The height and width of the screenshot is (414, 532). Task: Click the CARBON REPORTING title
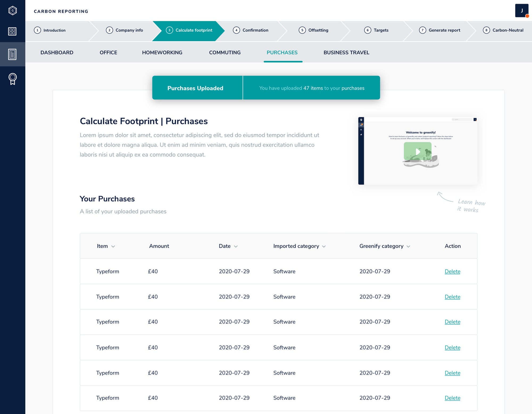[61, 11]
